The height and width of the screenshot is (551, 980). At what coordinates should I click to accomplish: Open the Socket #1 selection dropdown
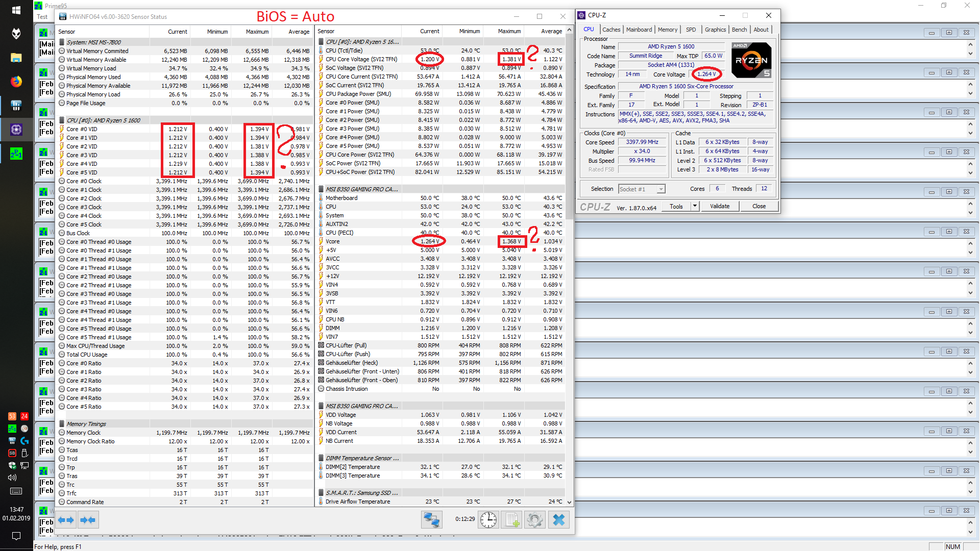pyautogui.click(x=661, y=189)
